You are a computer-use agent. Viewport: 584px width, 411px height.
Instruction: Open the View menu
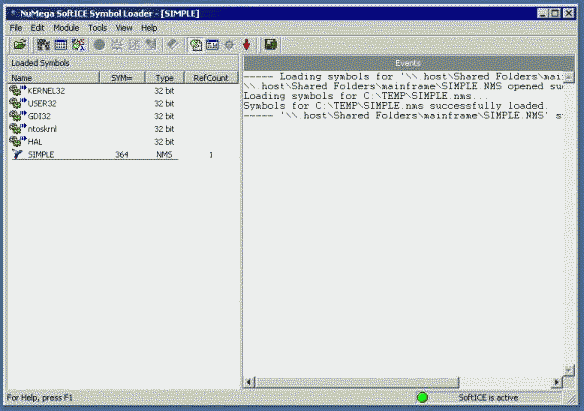pyautogui.click(x=124, y=28)
